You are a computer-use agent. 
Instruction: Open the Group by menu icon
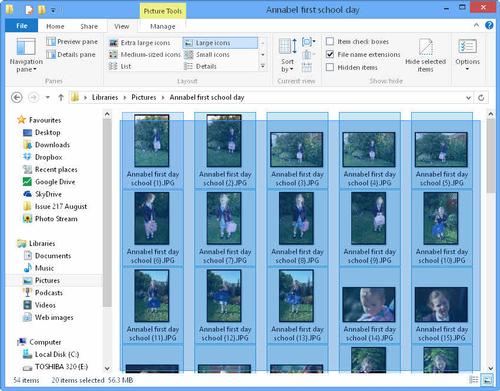pos(308,42)
